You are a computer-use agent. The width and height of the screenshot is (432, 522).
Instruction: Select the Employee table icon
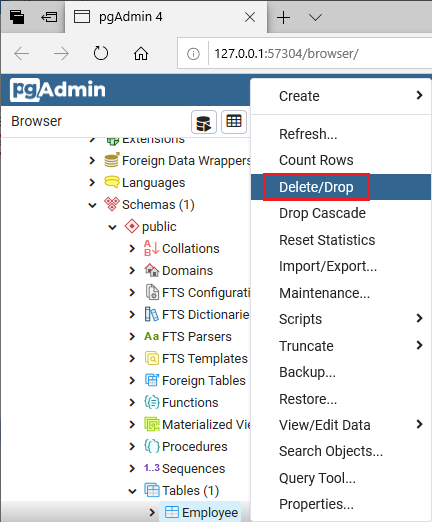coord(172,512)
